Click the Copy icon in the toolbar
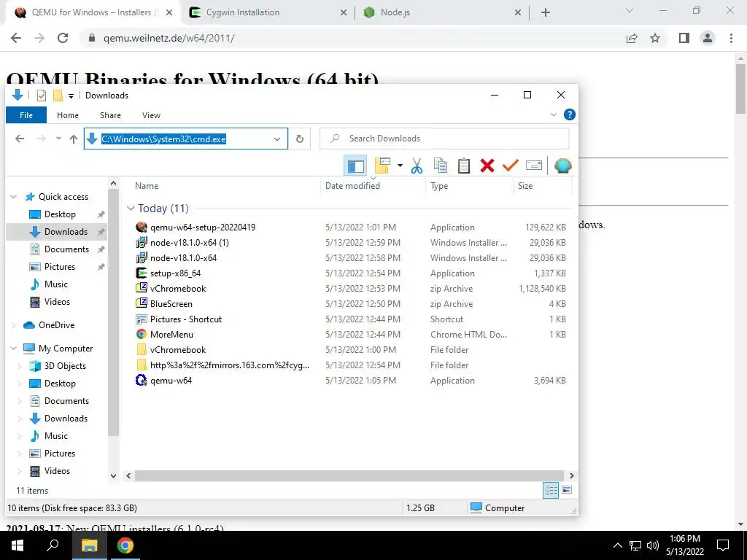Image resolution: width=747 pixels, height=560 pixels. 440,166
